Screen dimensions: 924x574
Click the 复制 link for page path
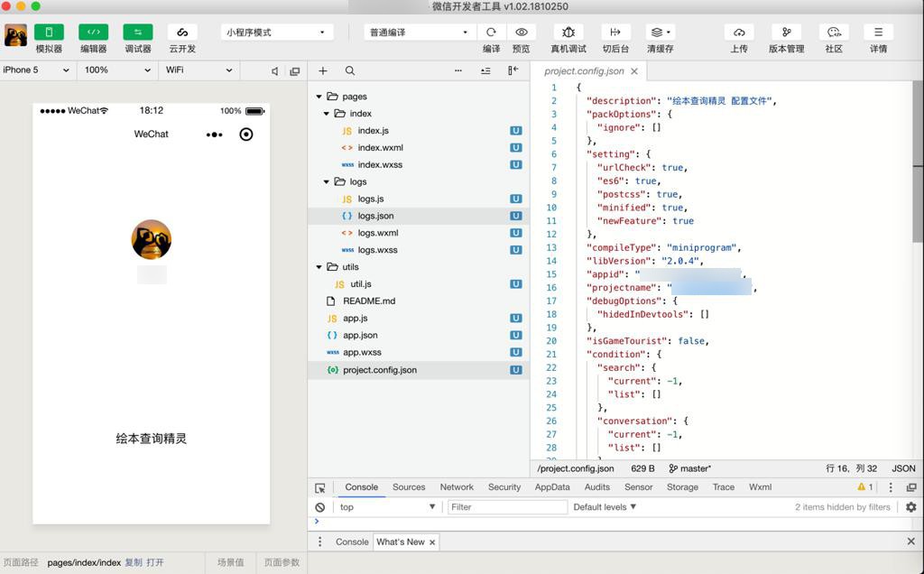134,563
